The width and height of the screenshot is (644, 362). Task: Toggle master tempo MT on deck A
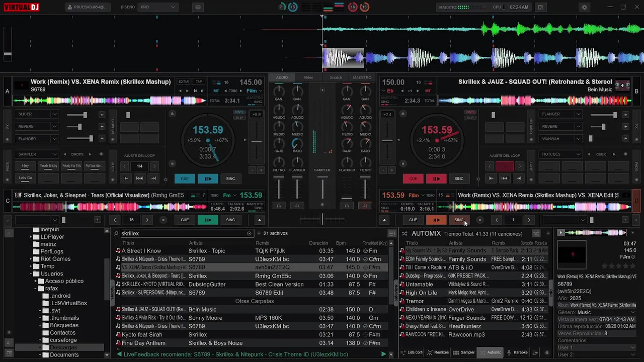click(216, 91)
